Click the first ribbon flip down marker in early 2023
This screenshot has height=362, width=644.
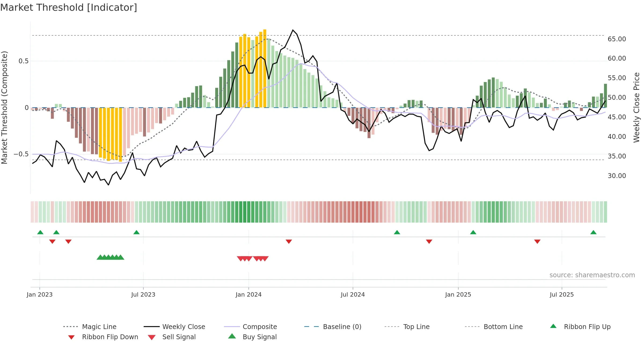coord(52,241)
